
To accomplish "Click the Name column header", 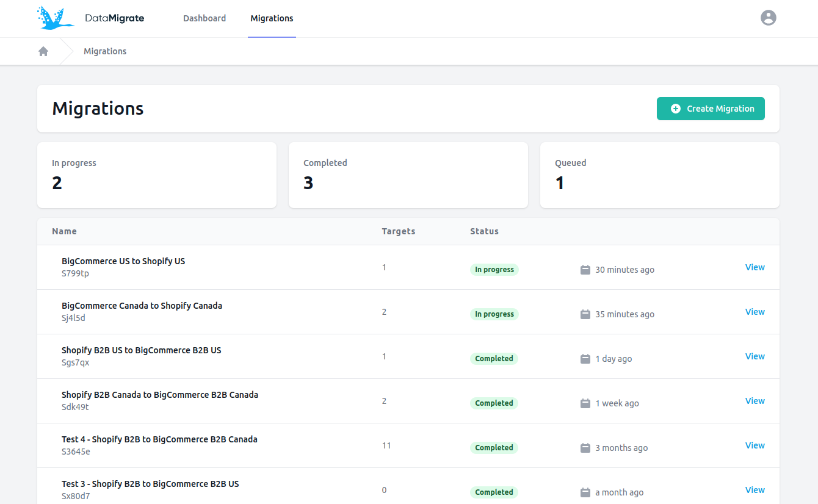I will [64, 231].
